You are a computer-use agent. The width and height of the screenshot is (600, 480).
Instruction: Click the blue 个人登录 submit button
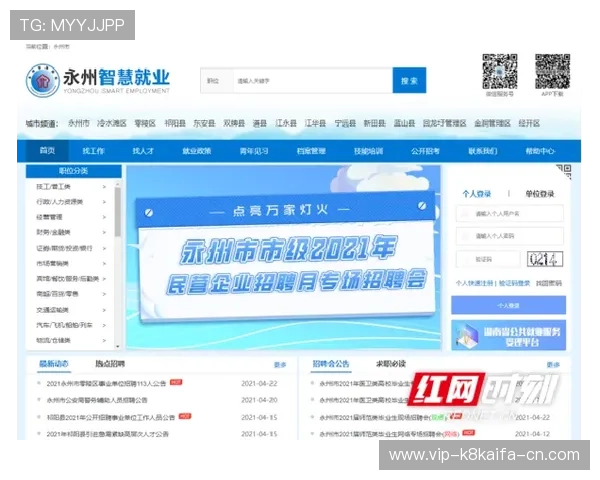509,305
